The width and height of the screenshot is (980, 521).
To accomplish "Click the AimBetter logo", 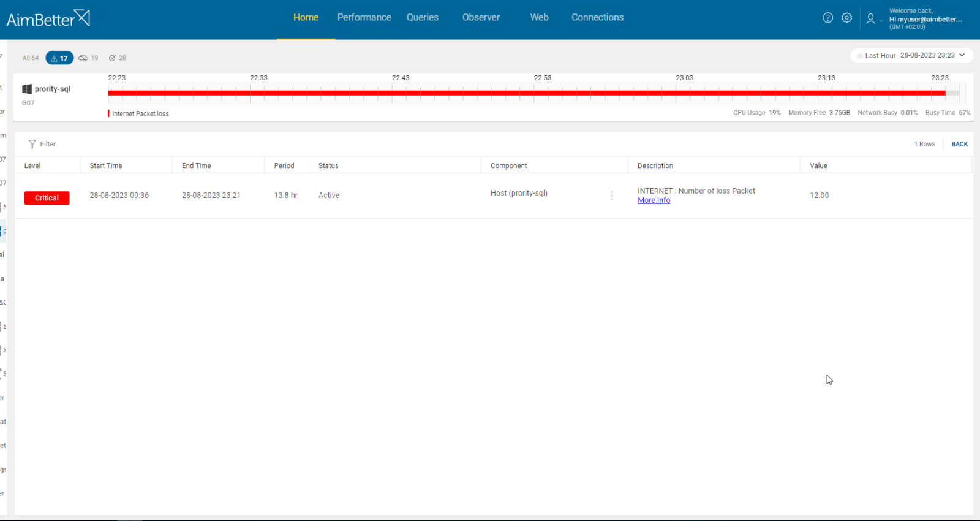I will tap(48, 18).
